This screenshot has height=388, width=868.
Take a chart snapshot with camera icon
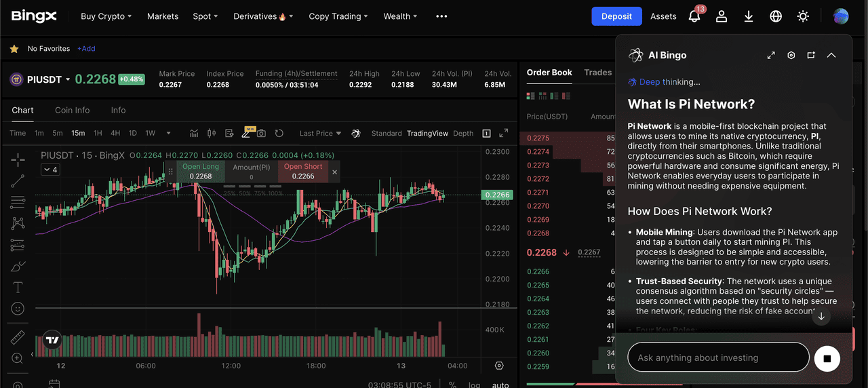(x=261, y=134)
